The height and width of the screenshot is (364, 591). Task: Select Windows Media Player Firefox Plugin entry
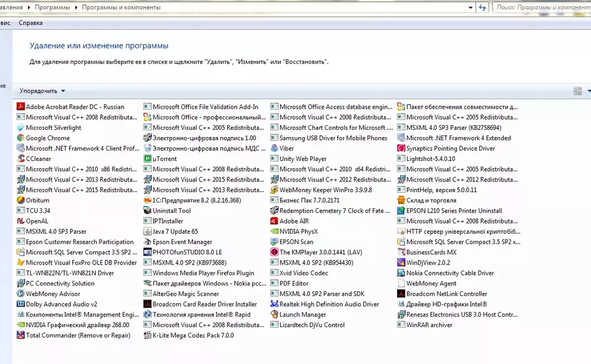tap(199, 273)
